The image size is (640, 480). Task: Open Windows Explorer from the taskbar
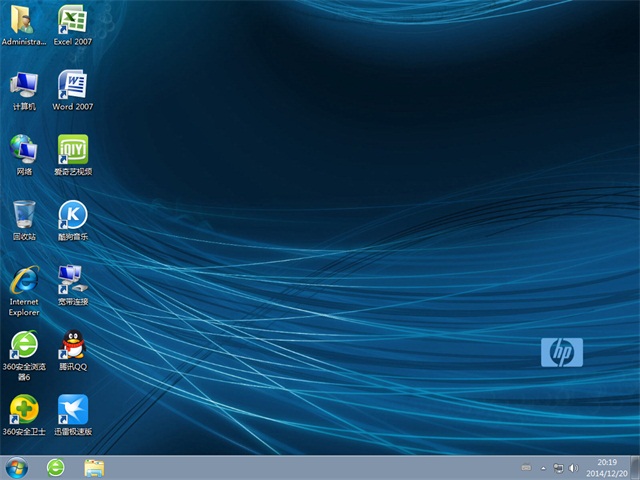coord(94,467)
